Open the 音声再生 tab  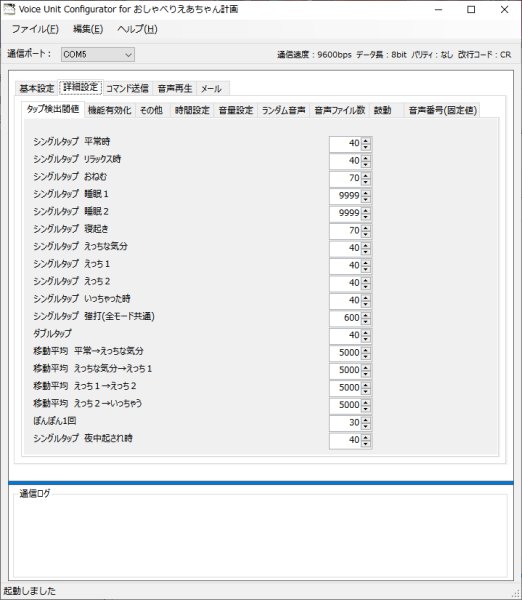tap(175, 88)
